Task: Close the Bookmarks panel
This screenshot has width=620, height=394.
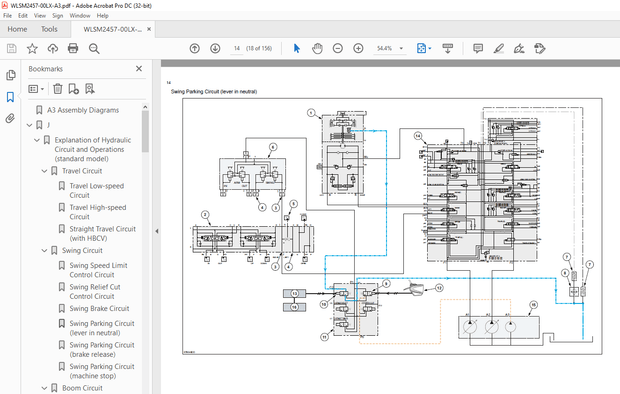Action: pos(139,68)
